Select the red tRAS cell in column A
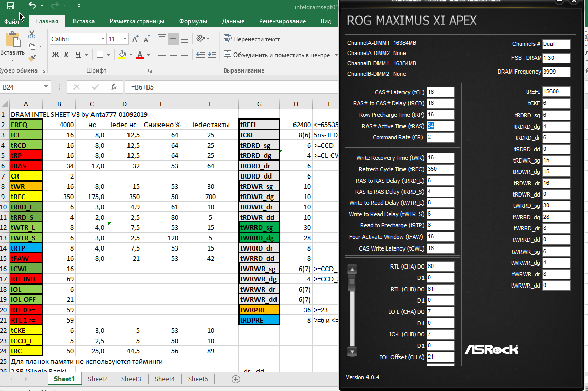 point(26,166)
